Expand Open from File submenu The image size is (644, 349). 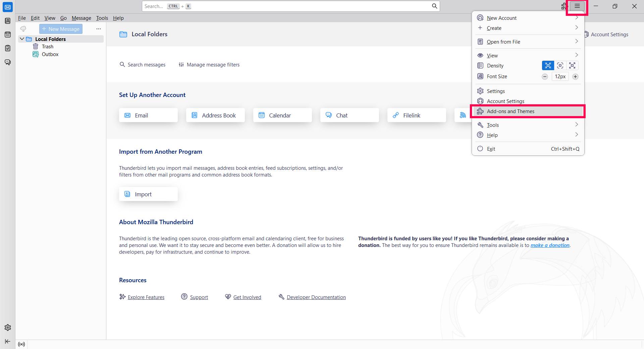tap(528, 42)
